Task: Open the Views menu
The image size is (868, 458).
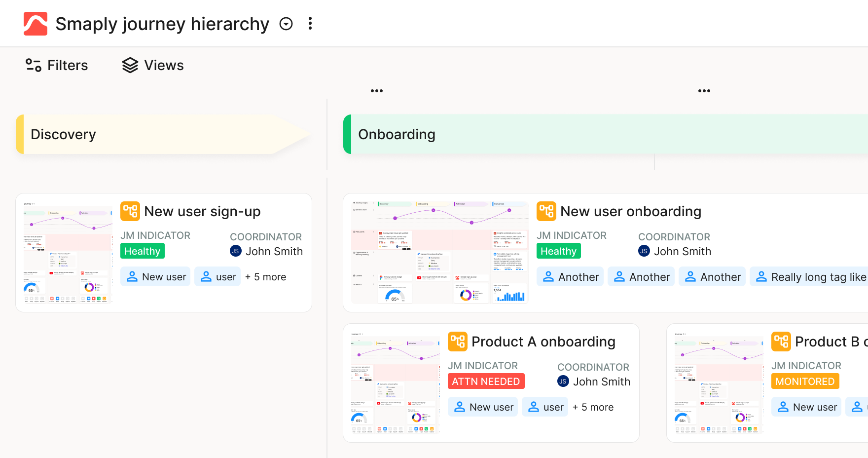Action: 153,65
